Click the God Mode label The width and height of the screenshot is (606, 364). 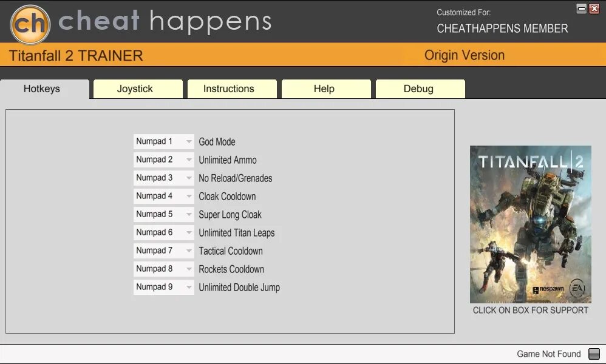pyautogui.click(x=217, y=142)
